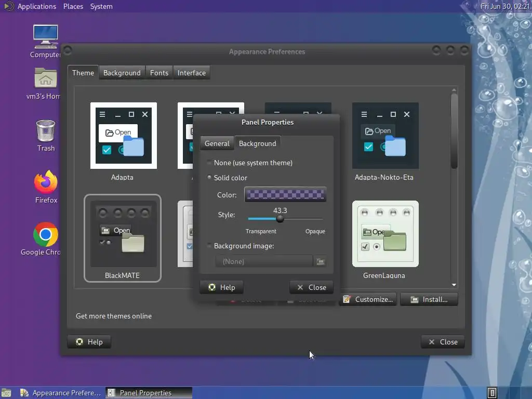Click the theme list scroll up arrow
The height and width of the screenshot is (399, 532).
[454, 90]
